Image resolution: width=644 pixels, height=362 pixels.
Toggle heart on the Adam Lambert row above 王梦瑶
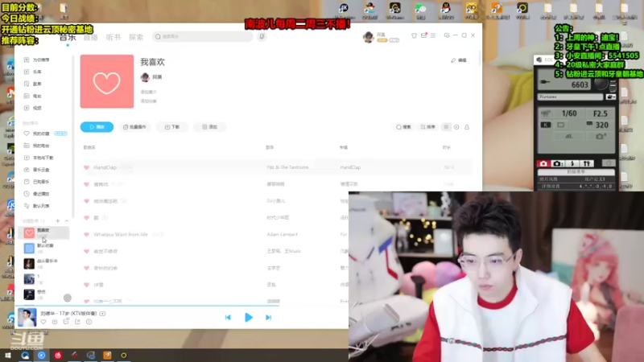pyautogui.click(x=86, y=234)
